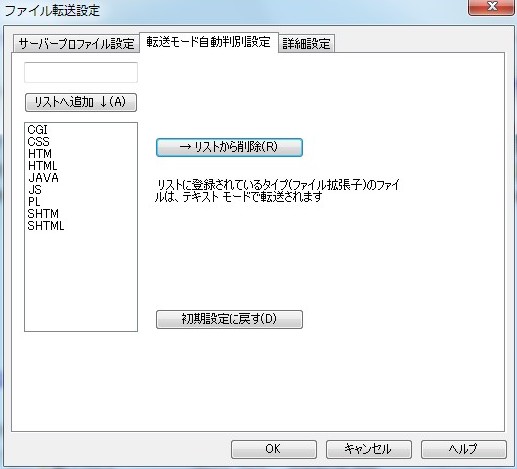The width and height of the screenshot is (517, 469).
Task: Select JAVA in the list
Action: point(43,178)
